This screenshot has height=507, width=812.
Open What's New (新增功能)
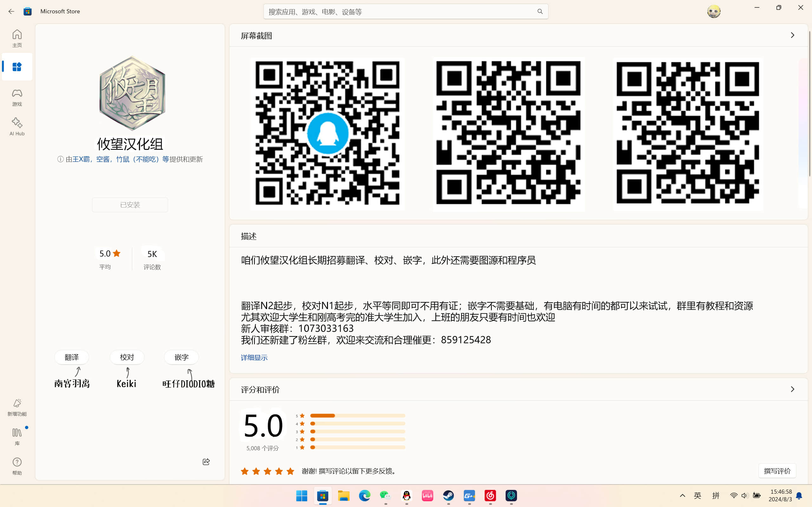pos(17,407)
